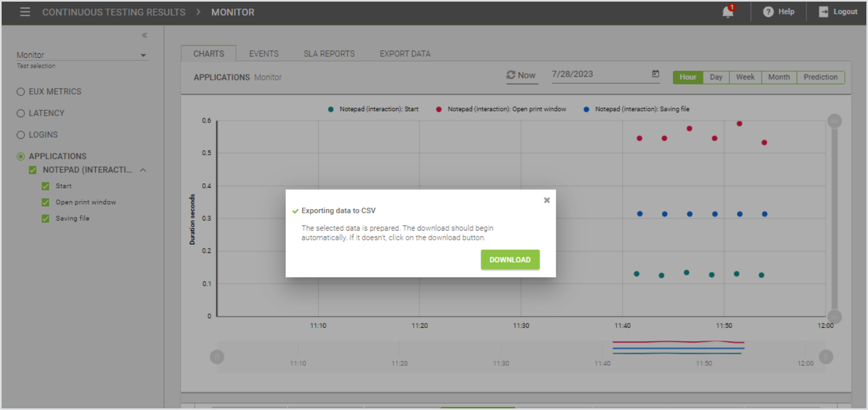Screen dimensions: 868x410
Task: Collapse the Notepad (Interaction) tree group
Action: pos(143,170)
